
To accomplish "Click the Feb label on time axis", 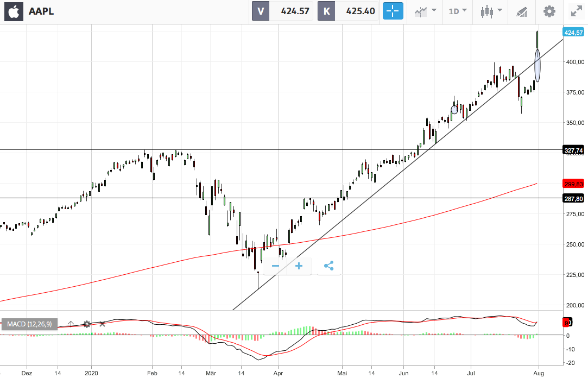I will tap(152, 373).
